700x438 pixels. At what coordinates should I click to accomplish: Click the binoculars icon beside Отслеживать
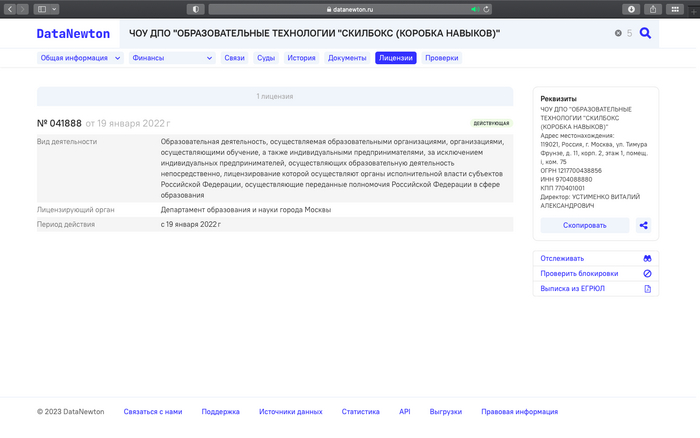(x=647, y=258)
